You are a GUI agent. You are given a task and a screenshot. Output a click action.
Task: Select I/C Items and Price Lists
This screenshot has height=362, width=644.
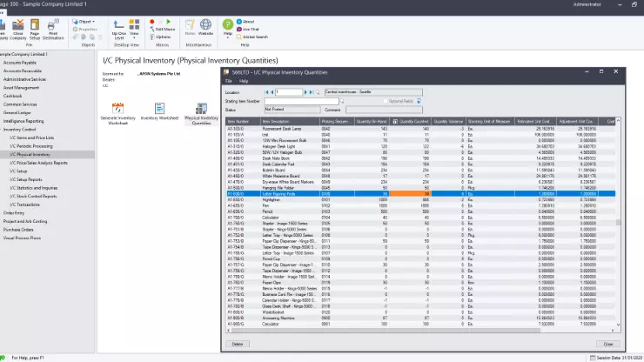(x=32, y=137)
